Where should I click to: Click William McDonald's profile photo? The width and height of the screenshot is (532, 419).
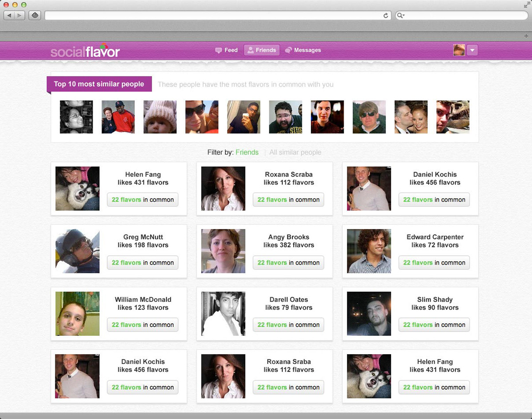pyautogui.click(x=78, y=313)
